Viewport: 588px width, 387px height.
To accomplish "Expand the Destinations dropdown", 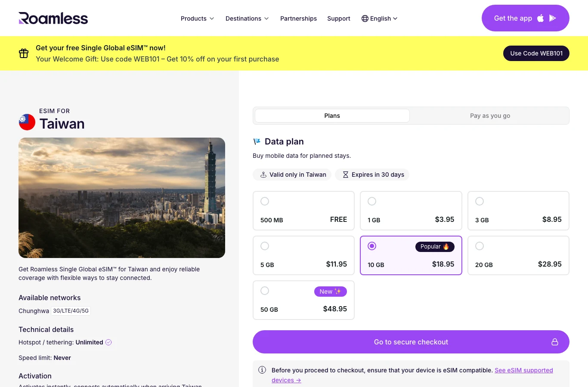I will [x=247, y=18].
